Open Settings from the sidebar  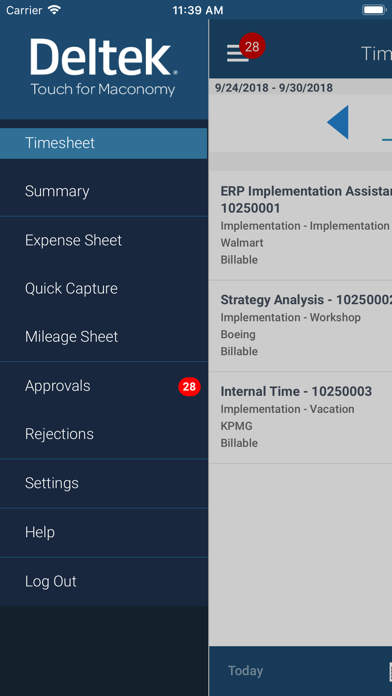pyautogui.click(x=103, y=483)
